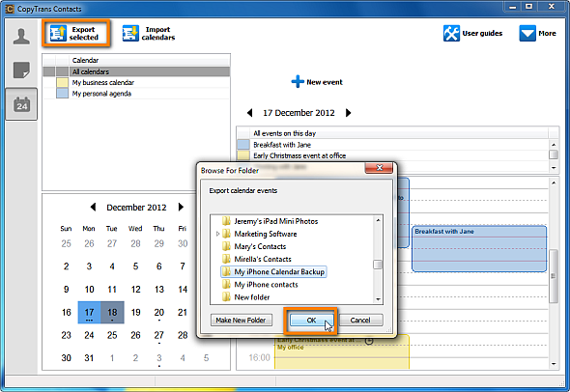
Task: Show previous month before December 2012
Action: pos(93,207)
